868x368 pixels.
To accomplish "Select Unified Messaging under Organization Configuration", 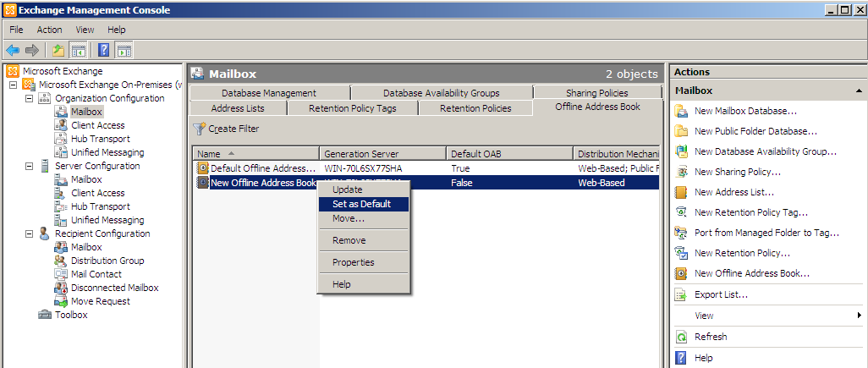I will pos(107,153).
